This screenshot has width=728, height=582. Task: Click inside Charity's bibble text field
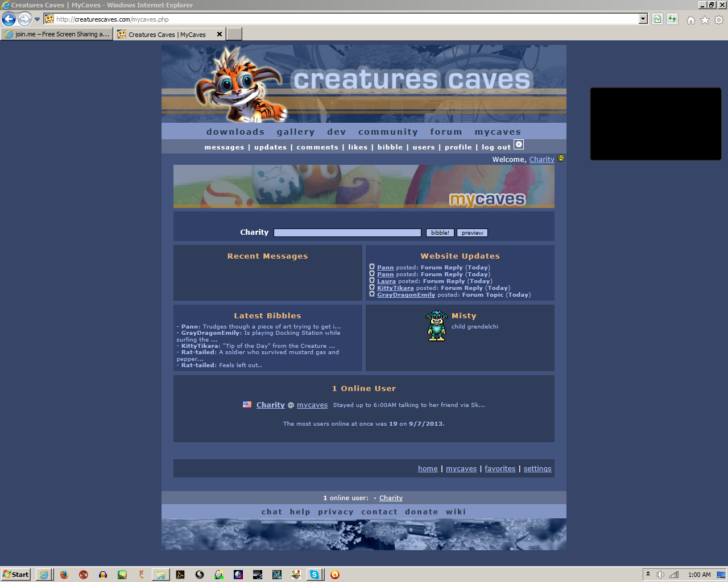coord(347,232)
